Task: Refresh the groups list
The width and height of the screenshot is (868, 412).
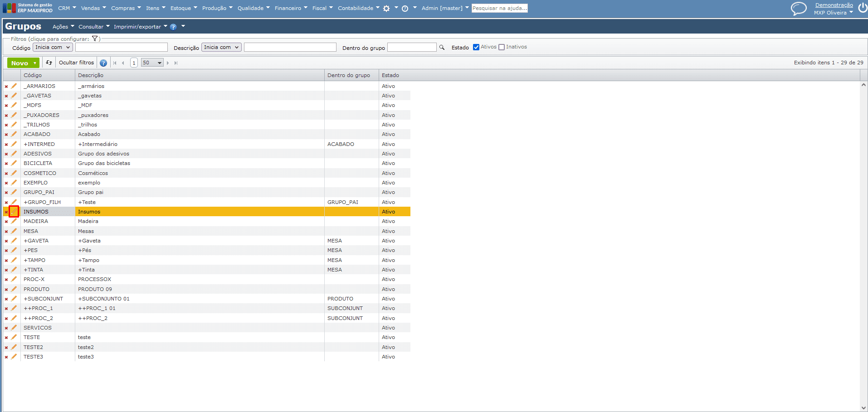Action: [x=49, y=63]
